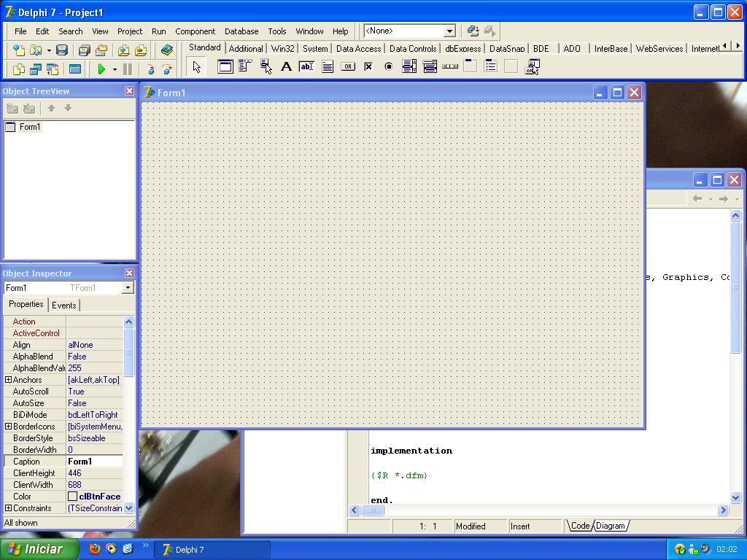The image size is (747, 560).
Task: Click the Save disk icon
Action: tap(62, 50)
